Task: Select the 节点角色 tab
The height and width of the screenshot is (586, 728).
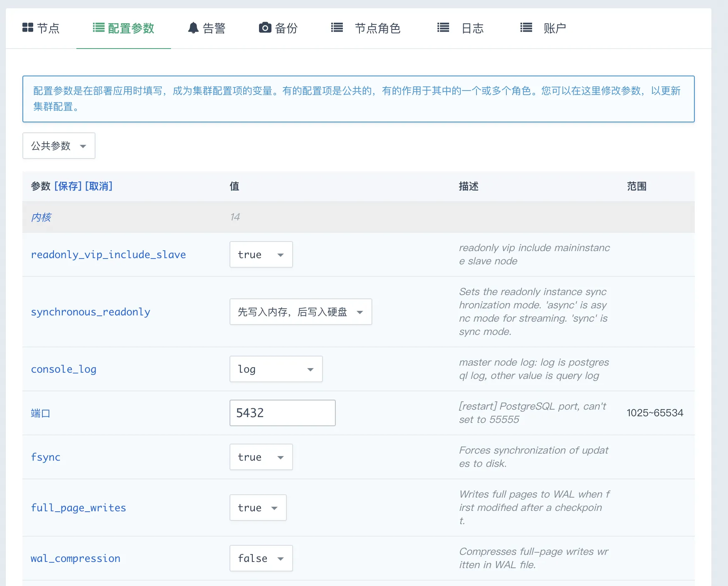Action: [366, 28]
